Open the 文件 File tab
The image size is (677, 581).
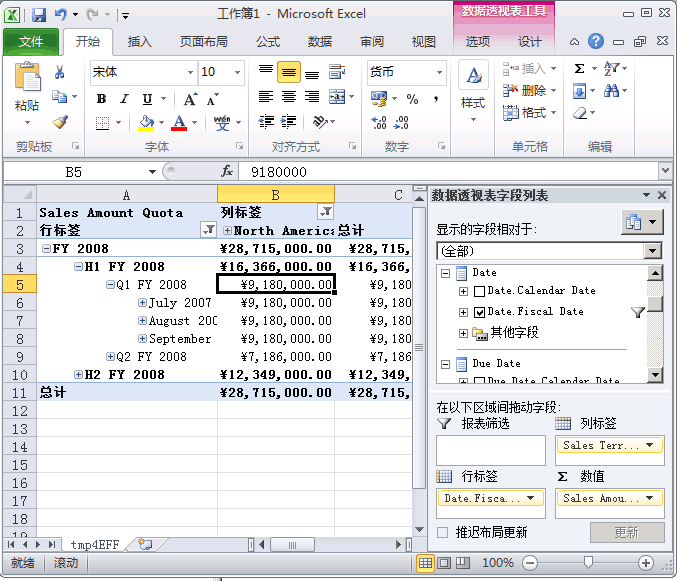point(31,42)
